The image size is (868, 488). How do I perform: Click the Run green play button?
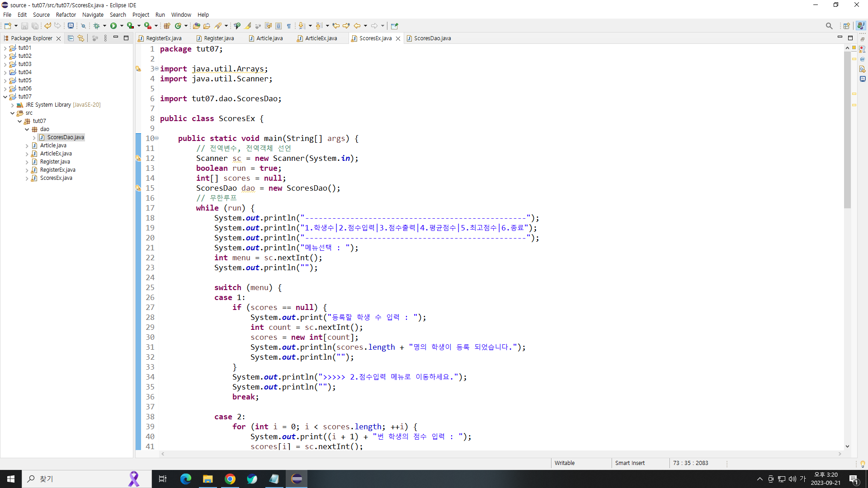point(113,26)
